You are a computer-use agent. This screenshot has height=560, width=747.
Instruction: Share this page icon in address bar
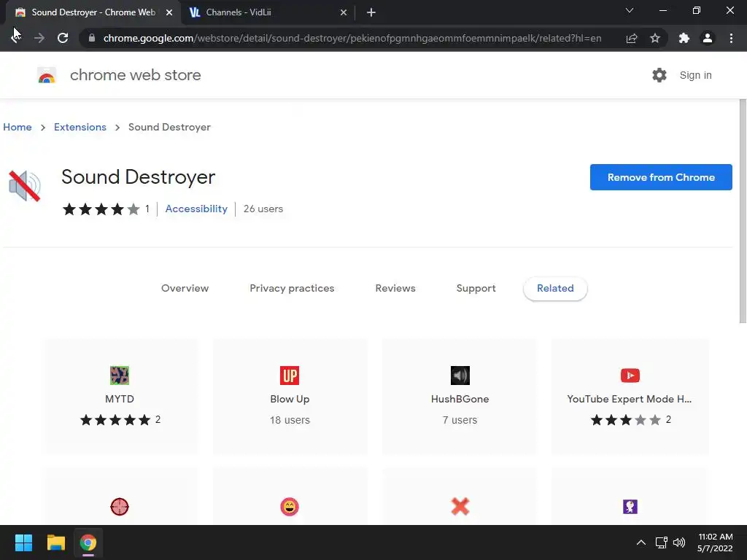tap(632, 38)
